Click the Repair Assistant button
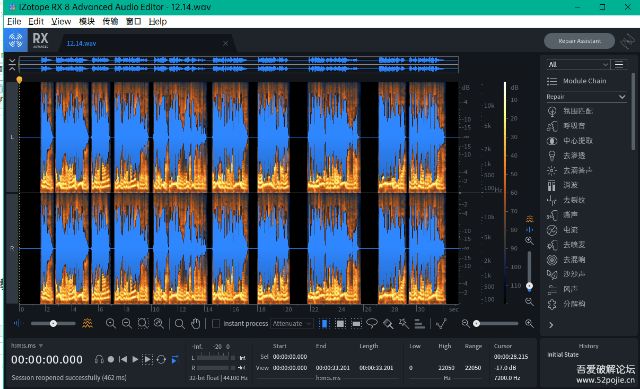Image resolution: width=640 pixels, height=389 pixels. click(x=579, y=41)
